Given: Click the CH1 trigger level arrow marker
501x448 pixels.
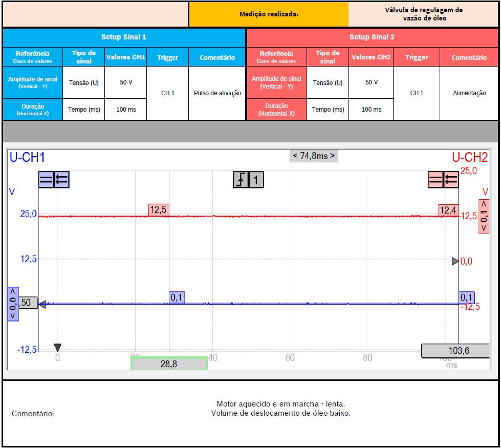Looking at the screenshot, I should (42, 304).
